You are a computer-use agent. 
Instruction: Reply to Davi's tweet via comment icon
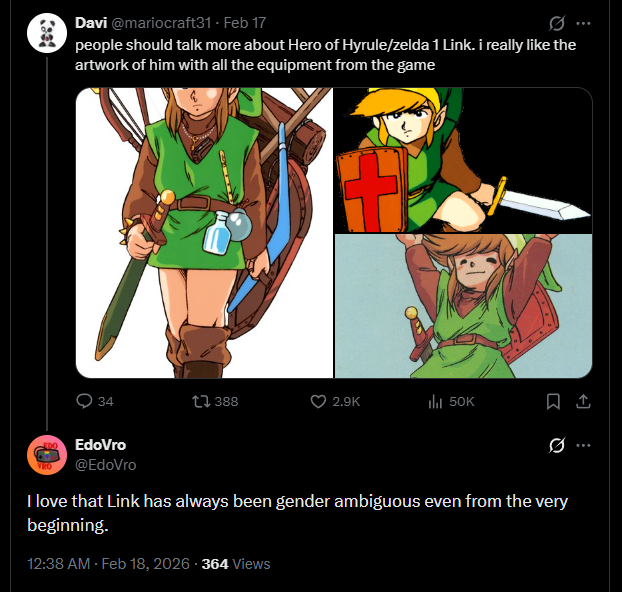click(x=85, y=401)
